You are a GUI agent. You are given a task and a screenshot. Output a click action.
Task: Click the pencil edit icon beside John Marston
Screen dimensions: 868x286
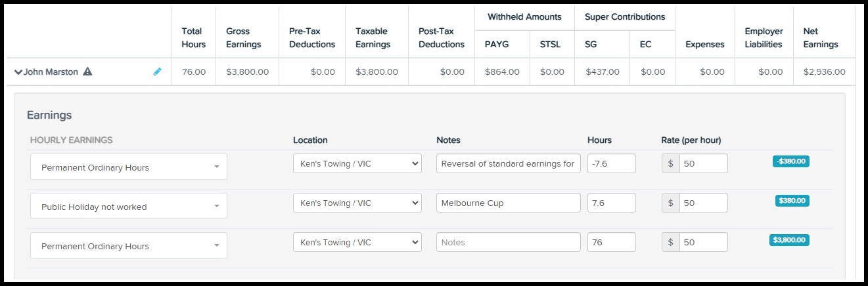tap(157, 71)
